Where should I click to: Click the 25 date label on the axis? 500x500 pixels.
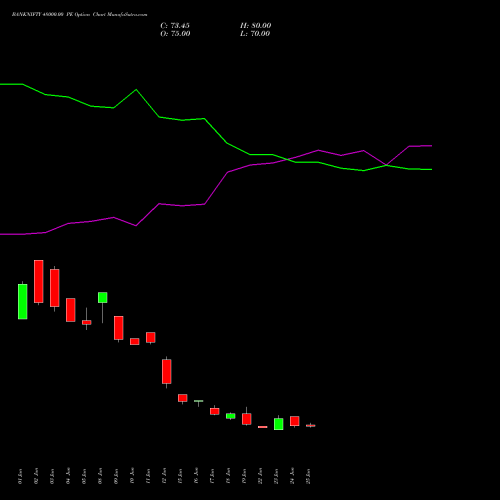(x=308, y=476)
